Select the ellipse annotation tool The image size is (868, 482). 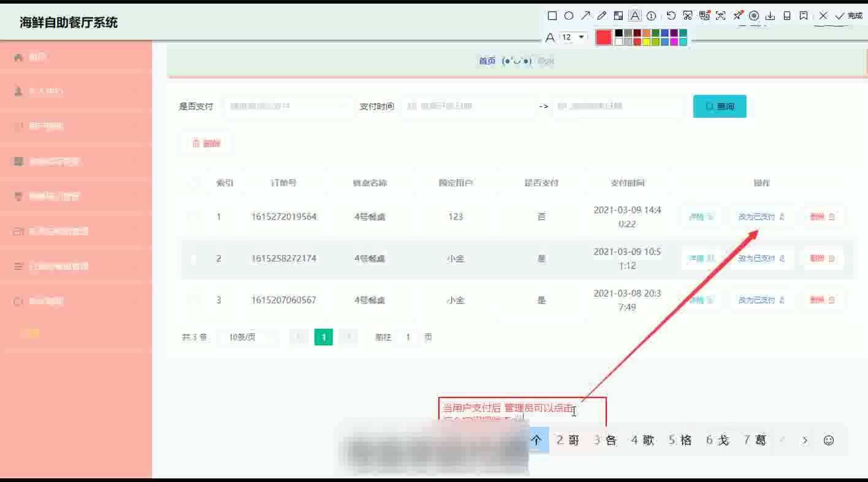(569, 16)
